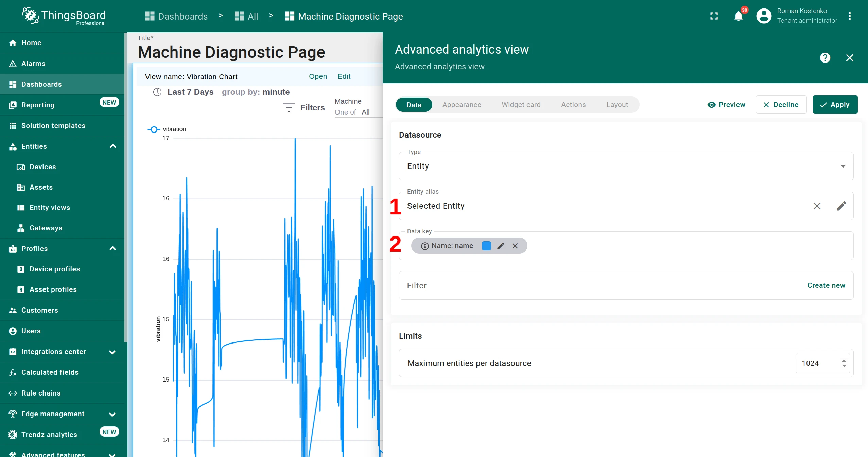Go to All breadcrumb
Screen dimensions: 868x457
pos(246,16)
